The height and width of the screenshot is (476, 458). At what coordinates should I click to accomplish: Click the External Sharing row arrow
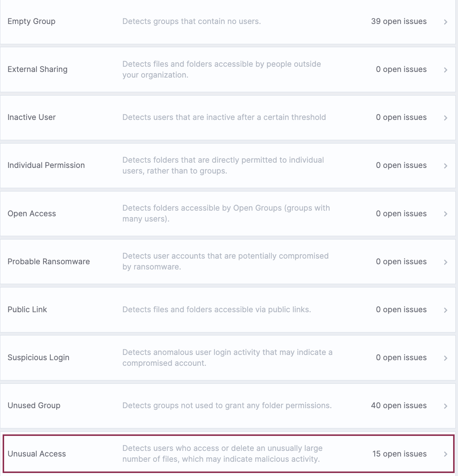tap(446, 70)
